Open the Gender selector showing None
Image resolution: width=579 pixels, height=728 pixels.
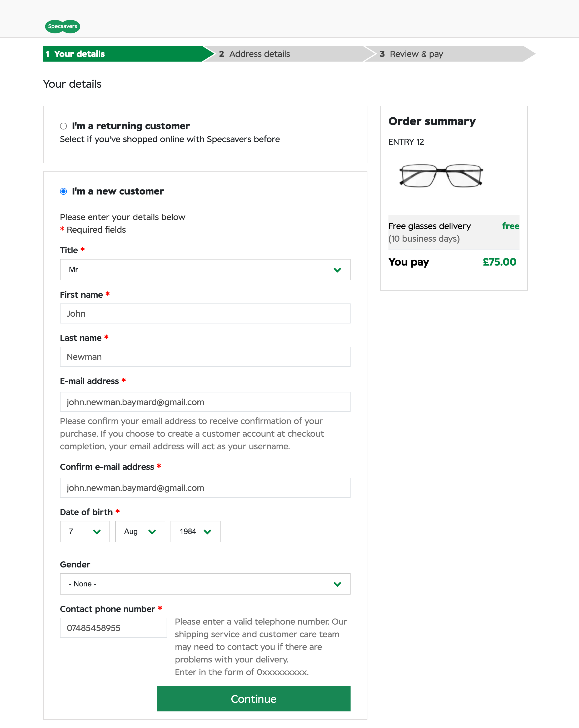[205, 584]
